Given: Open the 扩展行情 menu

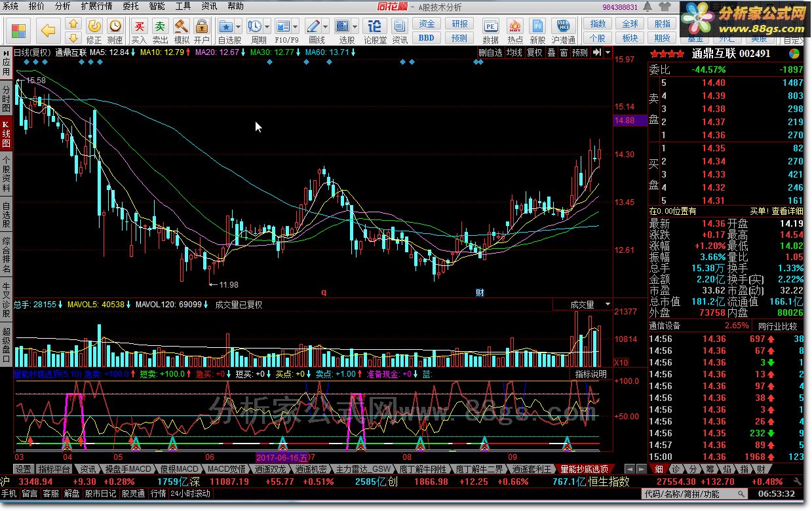Looking at the screenshot, I should tap(96, 6).
